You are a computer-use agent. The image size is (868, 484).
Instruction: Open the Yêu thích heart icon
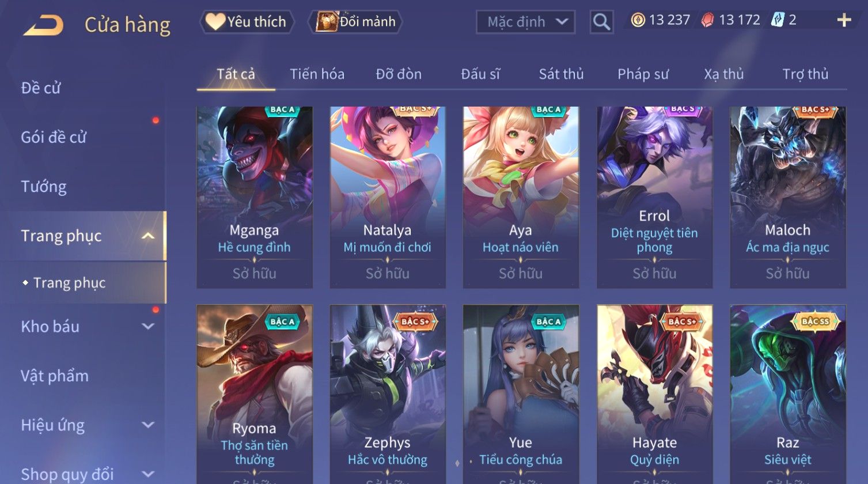(x=215, y=22)
